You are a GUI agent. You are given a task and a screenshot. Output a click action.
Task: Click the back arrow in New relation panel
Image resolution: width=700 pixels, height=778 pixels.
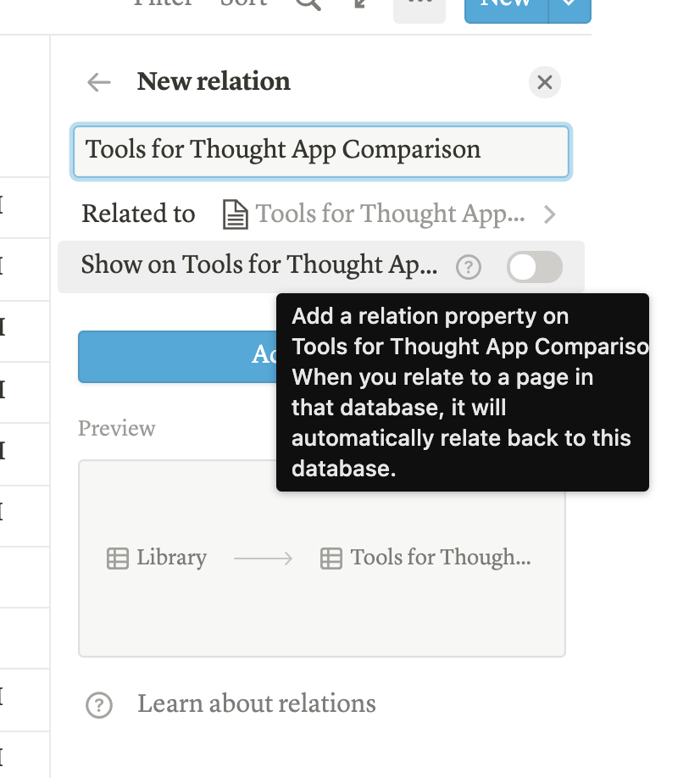[x=98, y=82]
